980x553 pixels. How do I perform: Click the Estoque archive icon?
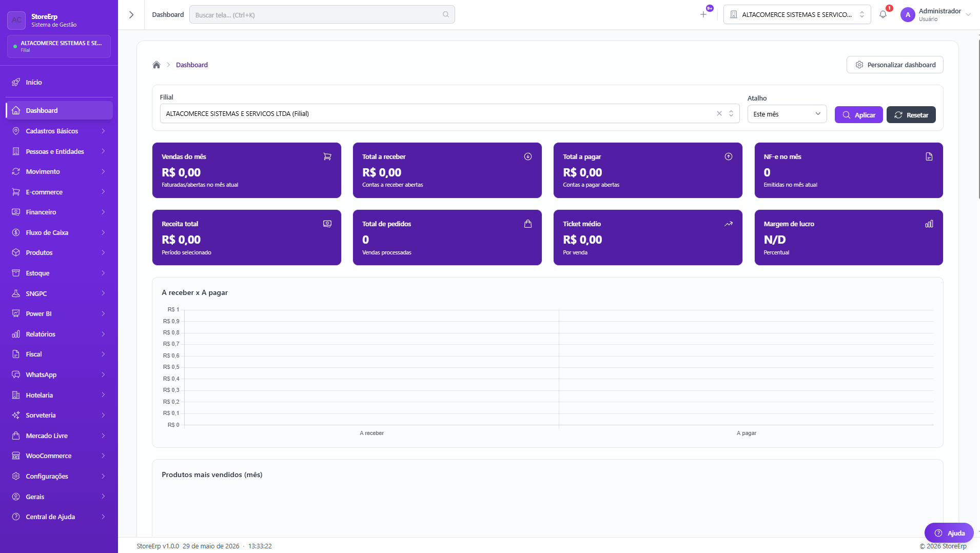click(x=16, y=273)
